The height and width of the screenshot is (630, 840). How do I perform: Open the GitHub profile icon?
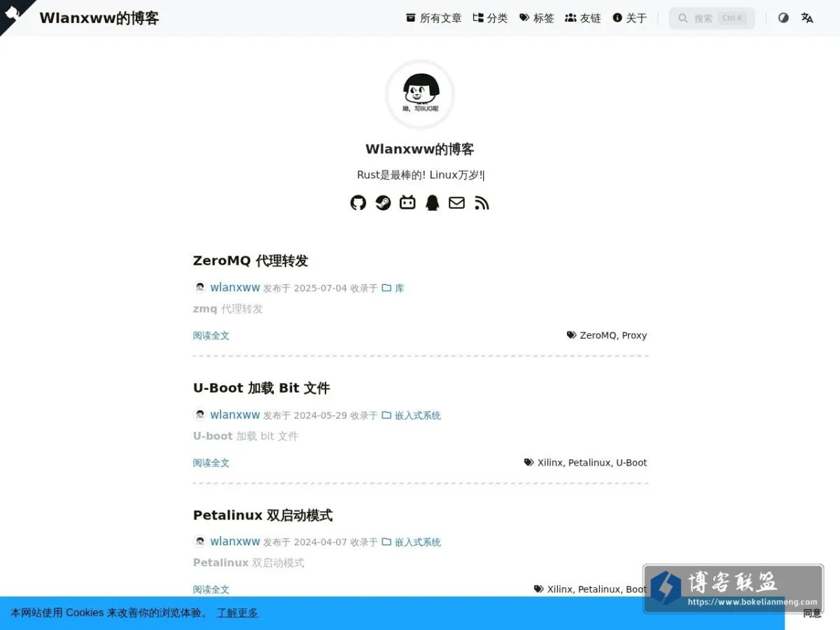[358, 203]
